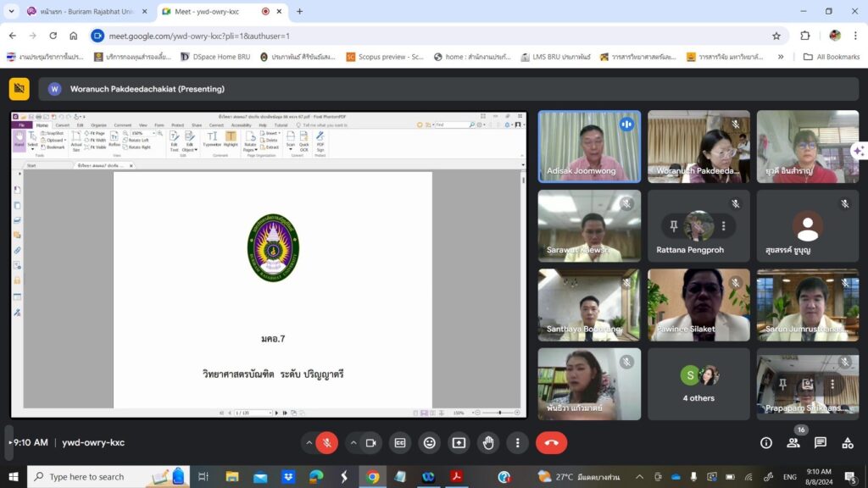
Task: Reload the Meet page
Action: coord(53,36)
